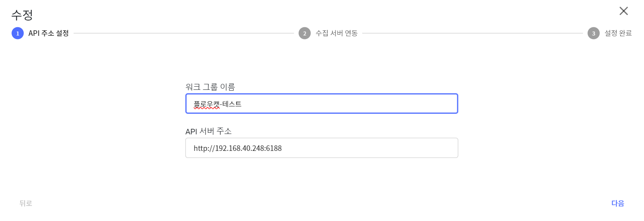Close the 수정 dialog with the X
Image resolution: width=644 pixels, height=221 pixels.
pos(624,11)
